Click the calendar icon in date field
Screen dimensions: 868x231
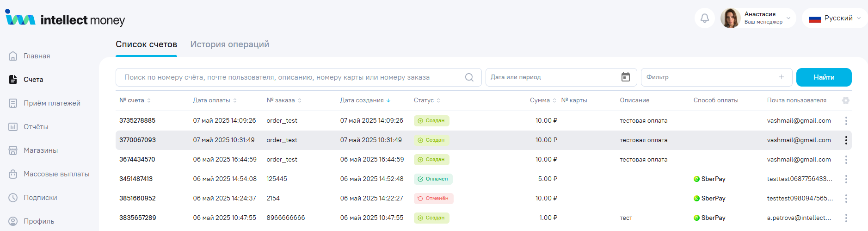coord(625,77)
